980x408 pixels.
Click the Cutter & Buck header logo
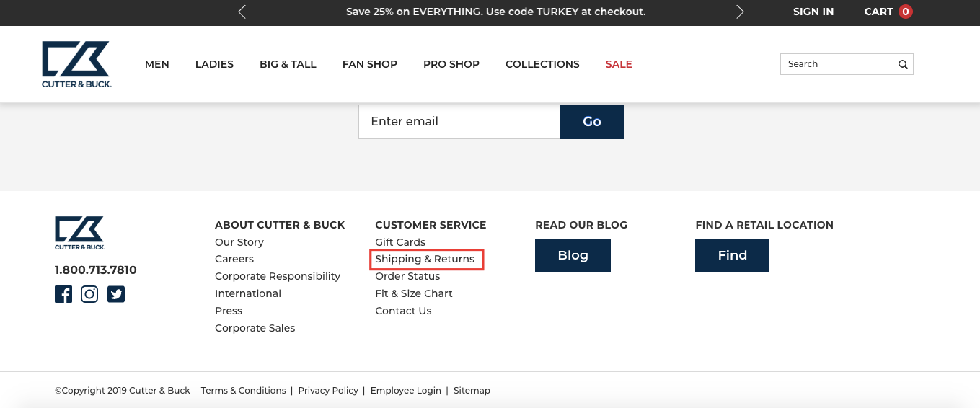coord(76,64)
